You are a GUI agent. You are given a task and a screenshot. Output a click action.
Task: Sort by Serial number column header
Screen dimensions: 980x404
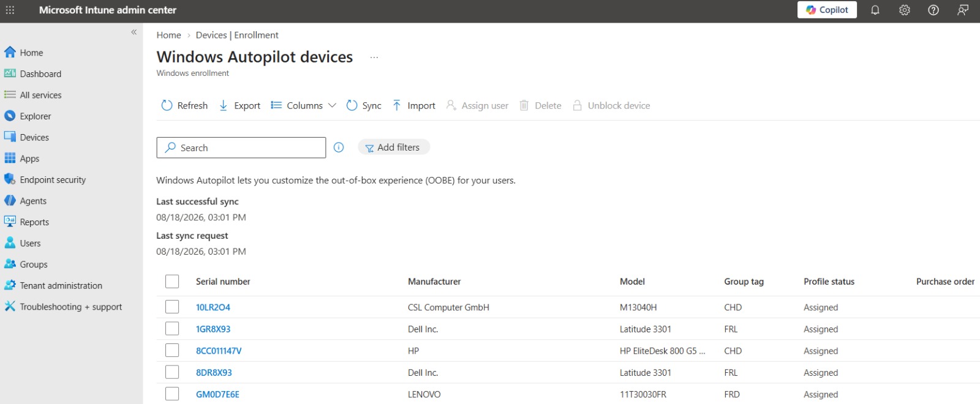point(223,282)
